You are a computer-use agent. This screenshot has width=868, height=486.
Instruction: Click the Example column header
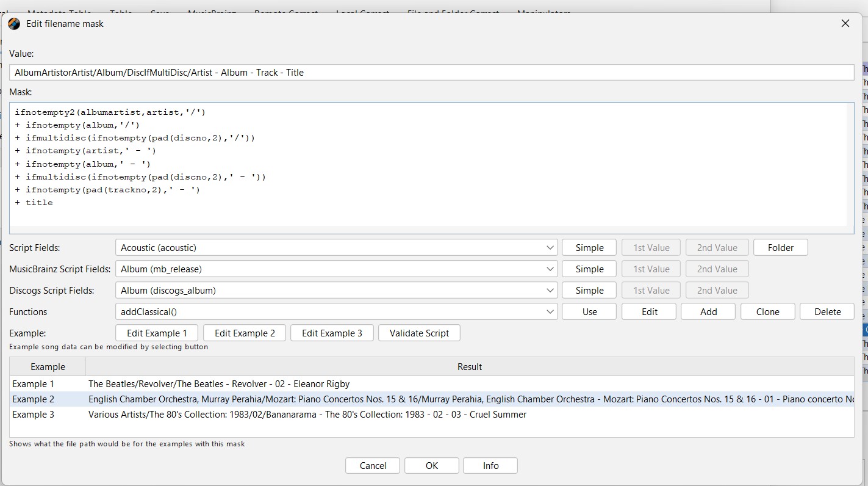tap(48, 366)
